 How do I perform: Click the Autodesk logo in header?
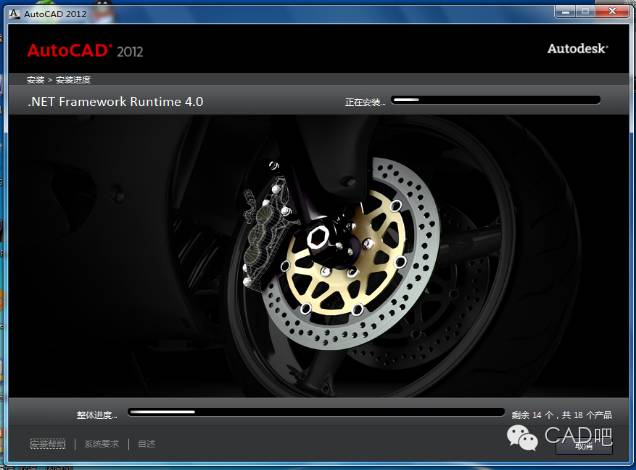pos(578,49)
